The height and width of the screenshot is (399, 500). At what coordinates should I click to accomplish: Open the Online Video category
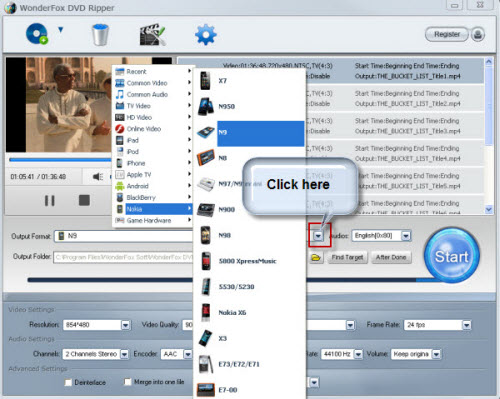[153, 129]
